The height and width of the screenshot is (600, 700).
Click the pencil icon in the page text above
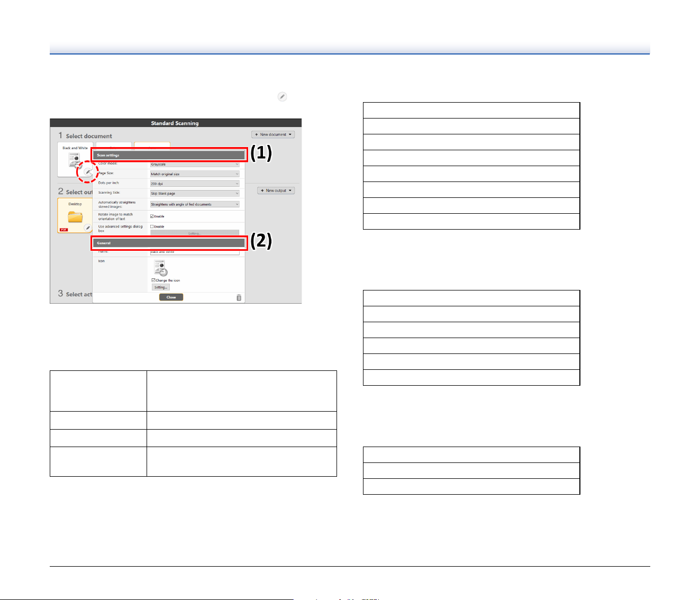283,97
